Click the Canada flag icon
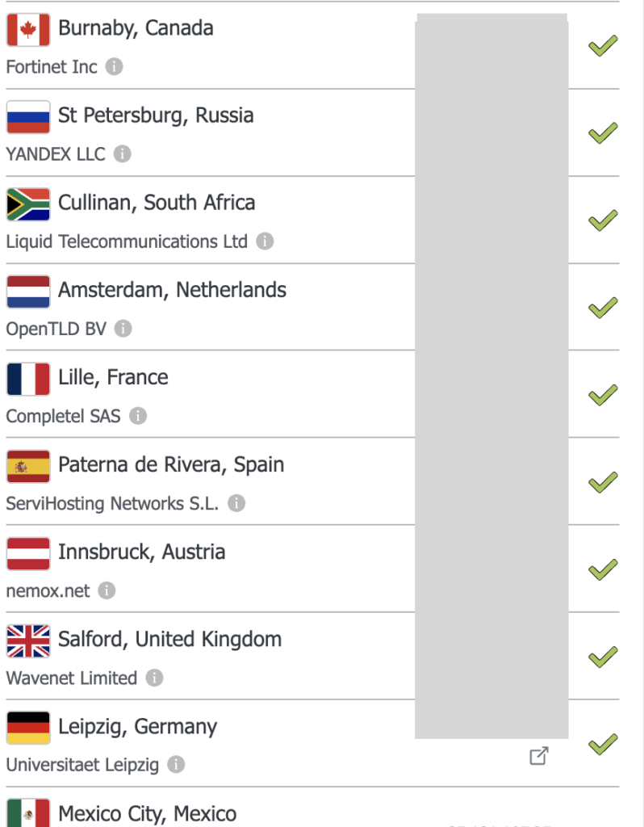Viewport: 644px width, 827px height. (x=28, y=30)
